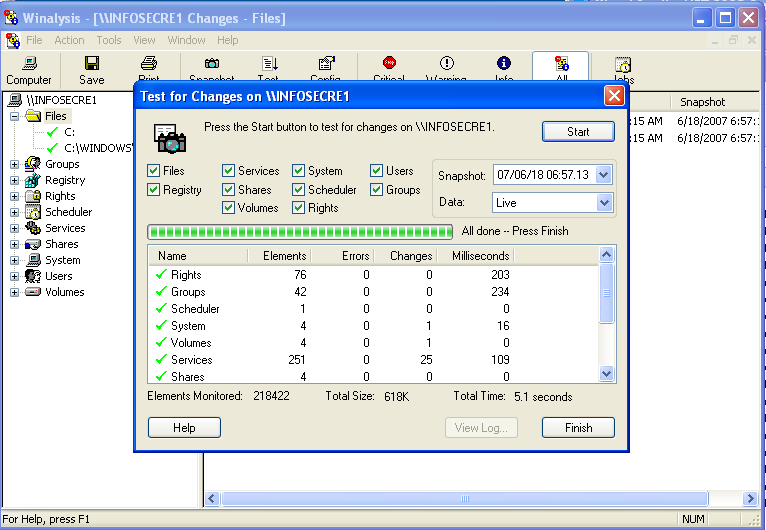This screenshot has height=530, width=766.
Task: Open the Window menu
Action: click(x=186, y=40)
